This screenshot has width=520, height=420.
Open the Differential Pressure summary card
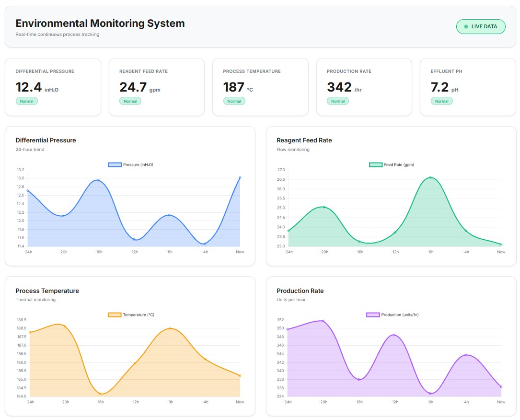(53, 87)
